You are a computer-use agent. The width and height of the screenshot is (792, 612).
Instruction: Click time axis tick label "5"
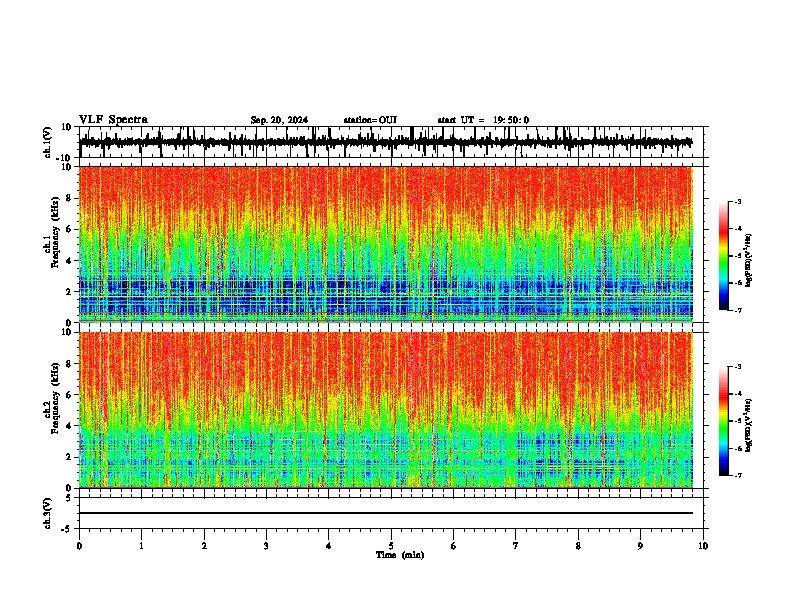click(391, 546)
